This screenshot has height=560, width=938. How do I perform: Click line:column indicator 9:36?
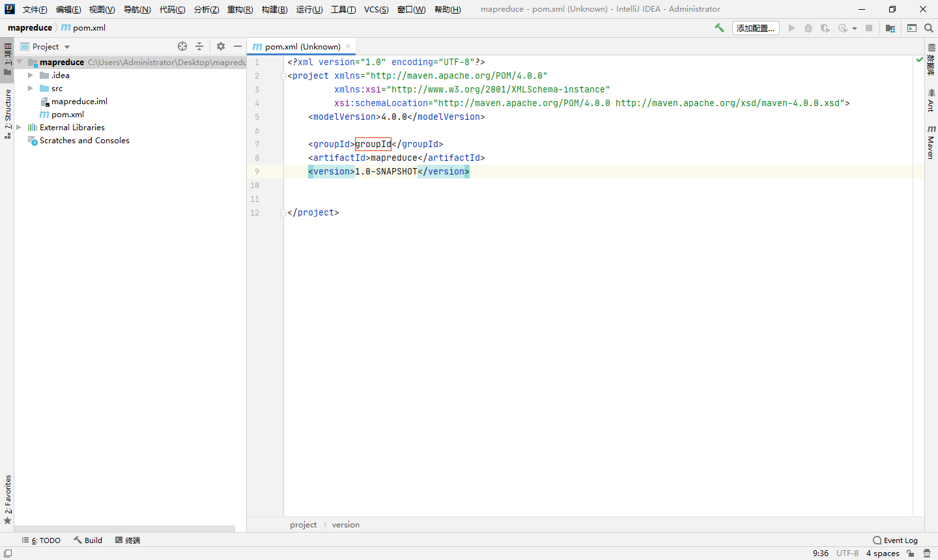(821, 553)
